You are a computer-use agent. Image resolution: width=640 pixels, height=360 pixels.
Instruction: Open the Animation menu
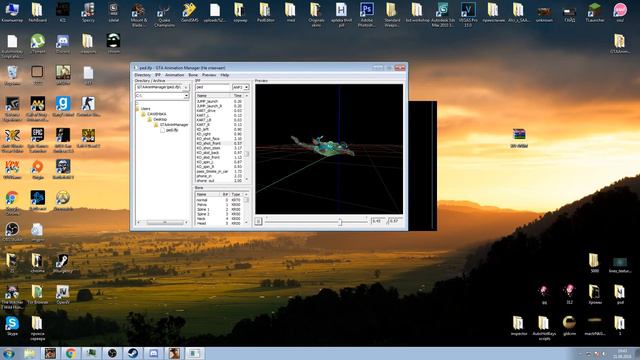tap(174, 75)
